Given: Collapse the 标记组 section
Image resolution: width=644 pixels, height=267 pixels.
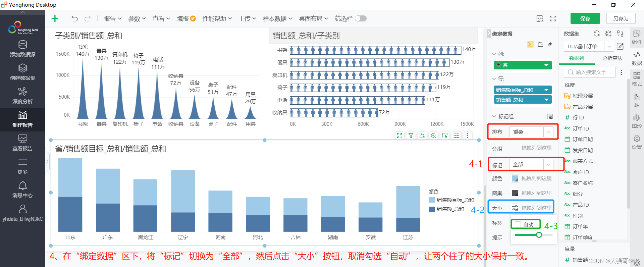Looking at the screenshot, I should click(x=494, y=116).
